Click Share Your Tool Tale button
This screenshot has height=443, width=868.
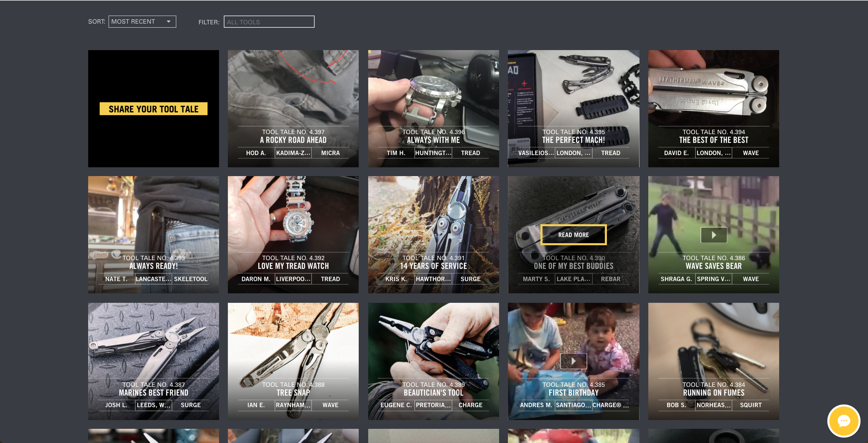click(x=153, y=109)
